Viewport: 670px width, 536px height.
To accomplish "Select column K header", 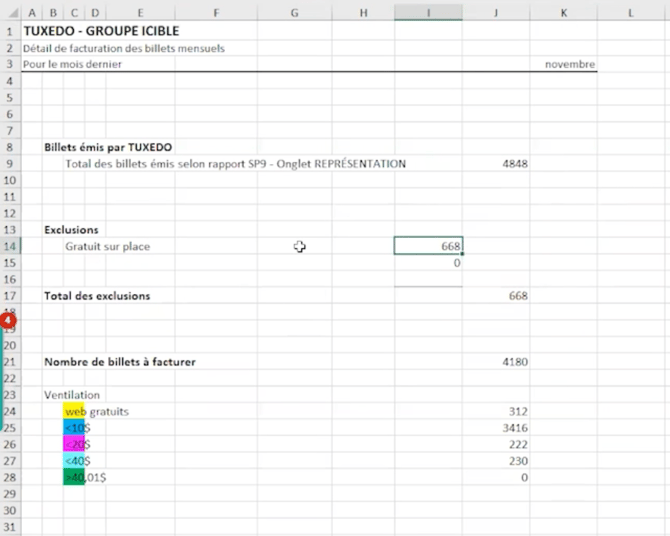I will 564,13.
